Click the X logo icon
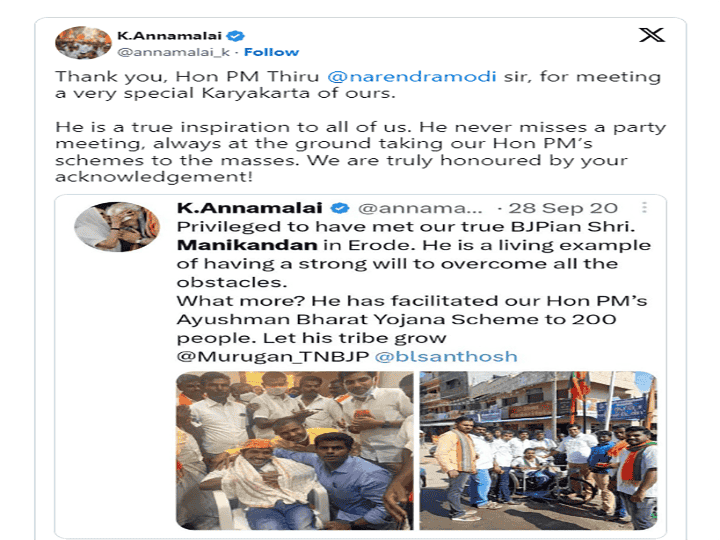Viewport: 720px width, 540px height. (x=652, y=35)
